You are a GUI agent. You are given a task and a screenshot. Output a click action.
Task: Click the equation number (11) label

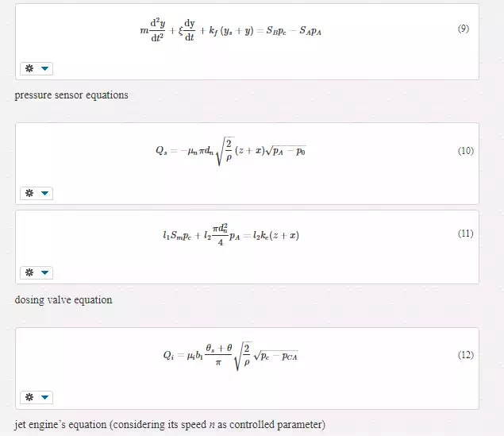[466, 233]
